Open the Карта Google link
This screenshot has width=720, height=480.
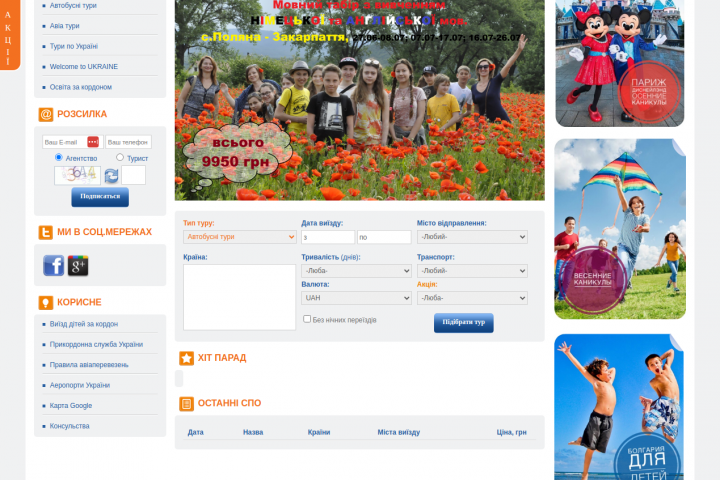click(x=71, y=406)
